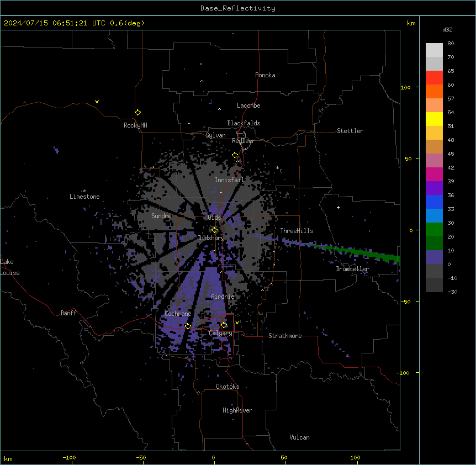Click the Strathmore city label
The width and height of the screenshot is (476, 465).
285,336
